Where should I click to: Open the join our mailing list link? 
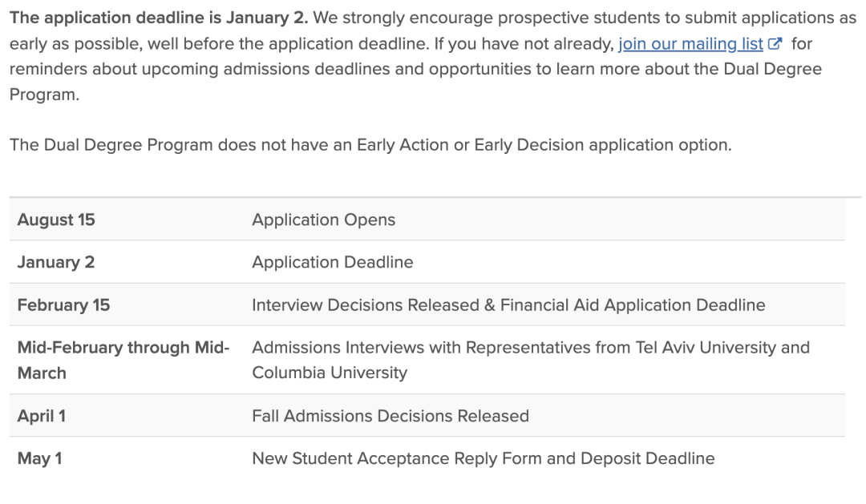(690, 43)
